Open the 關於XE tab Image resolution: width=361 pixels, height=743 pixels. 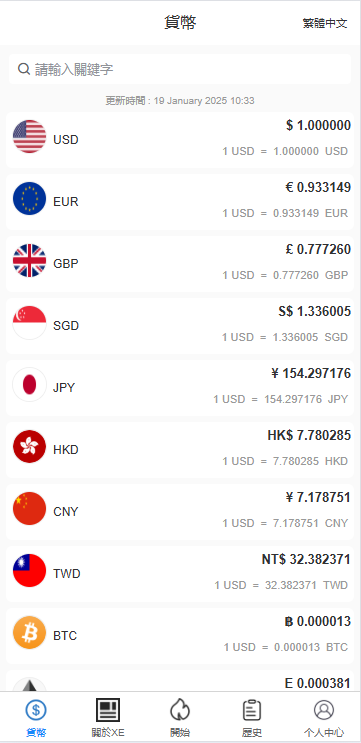pos(108,718)
